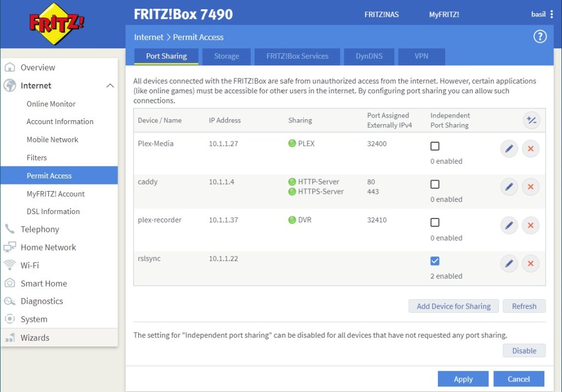Click the Cancel button

pos(519,379)
